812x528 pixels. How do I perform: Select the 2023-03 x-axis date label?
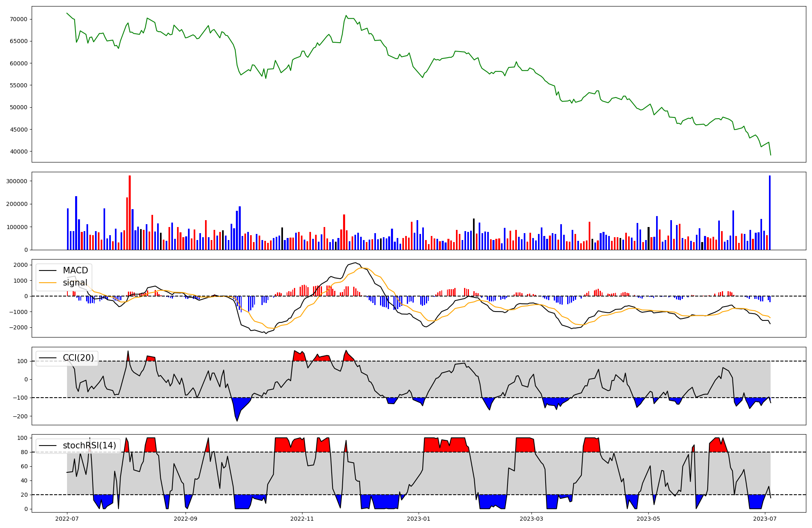point(531,519)
